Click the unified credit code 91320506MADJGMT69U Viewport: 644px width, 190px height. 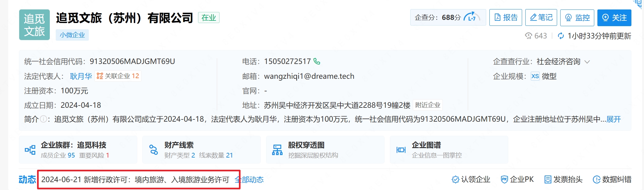click(x=132, y=61)
